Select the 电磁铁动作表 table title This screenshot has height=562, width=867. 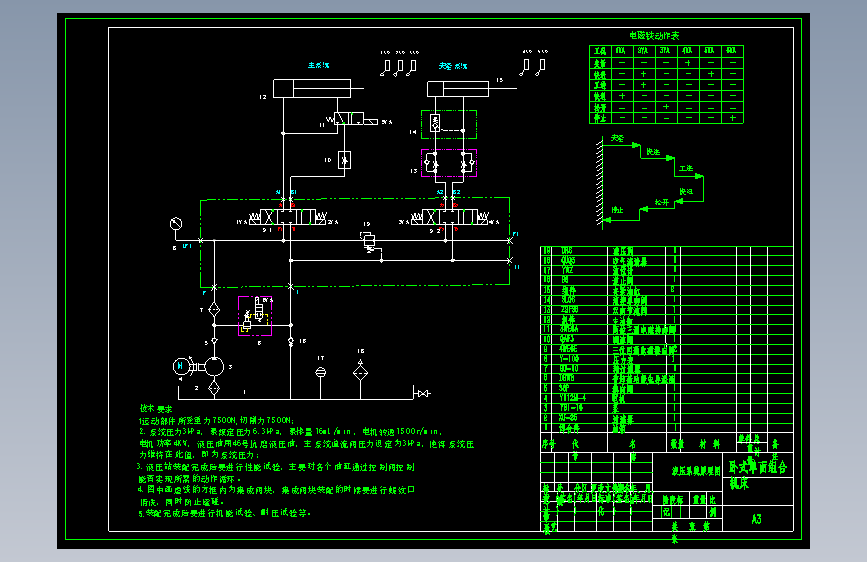tap(654, 35)
